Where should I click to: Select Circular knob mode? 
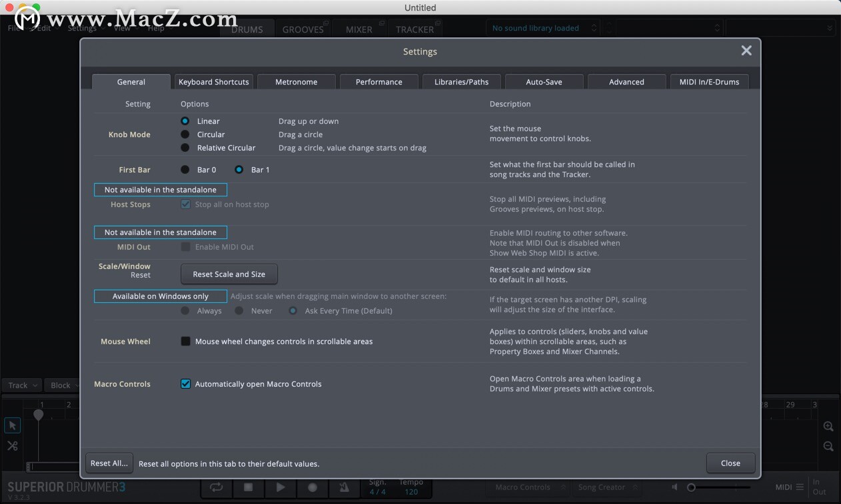point(185,134)
